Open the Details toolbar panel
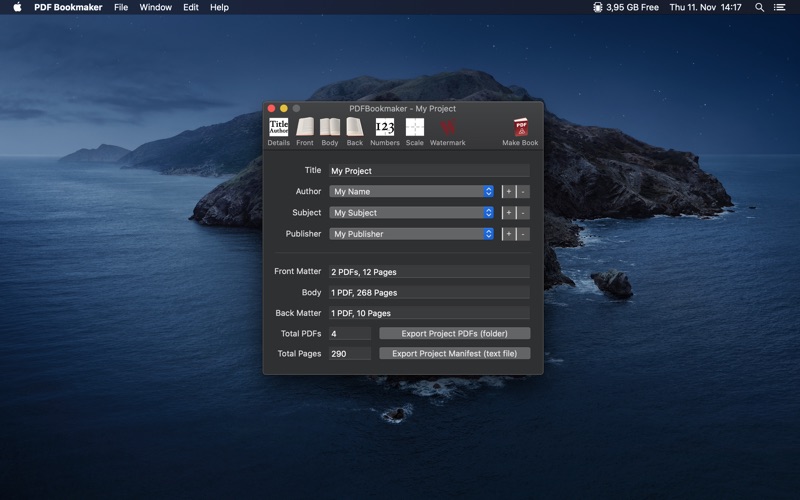Screen dimensions: 800x500 [x=279, y=132]
